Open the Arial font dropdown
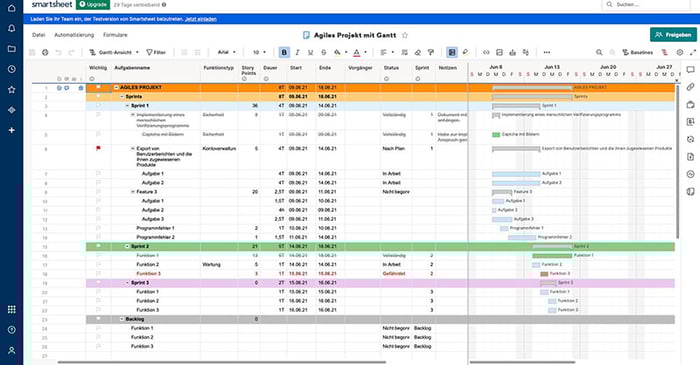The image size is (700, 365). click(x=227, y=52)
